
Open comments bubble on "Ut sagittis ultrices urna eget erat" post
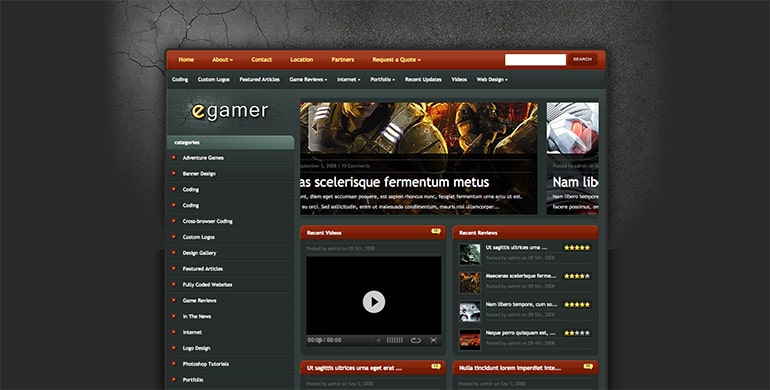tap(436, 366)
